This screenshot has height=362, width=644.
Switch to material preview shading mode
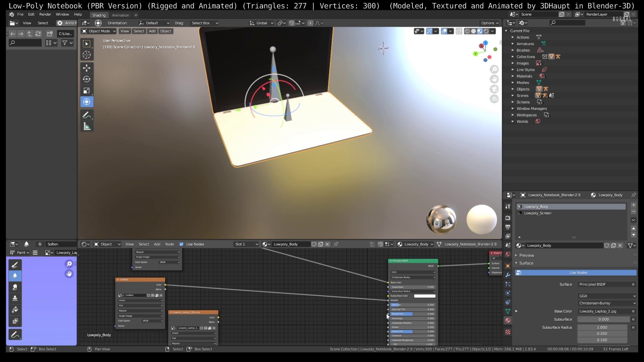pyautogui.click(x=480, y=31)
